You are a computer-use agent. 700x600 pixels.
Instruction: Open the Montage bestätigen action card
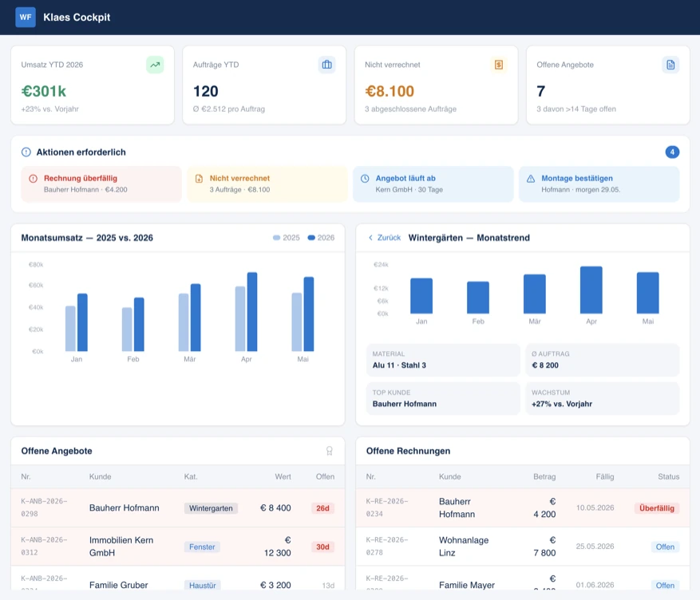tap(599, 184)
